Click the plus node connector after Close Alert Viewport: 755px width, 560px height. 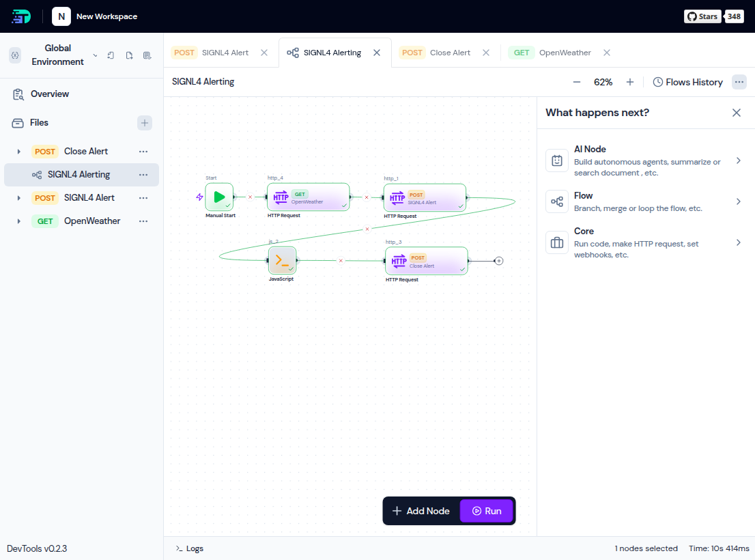pyautogui.click(x=498, y=260)
